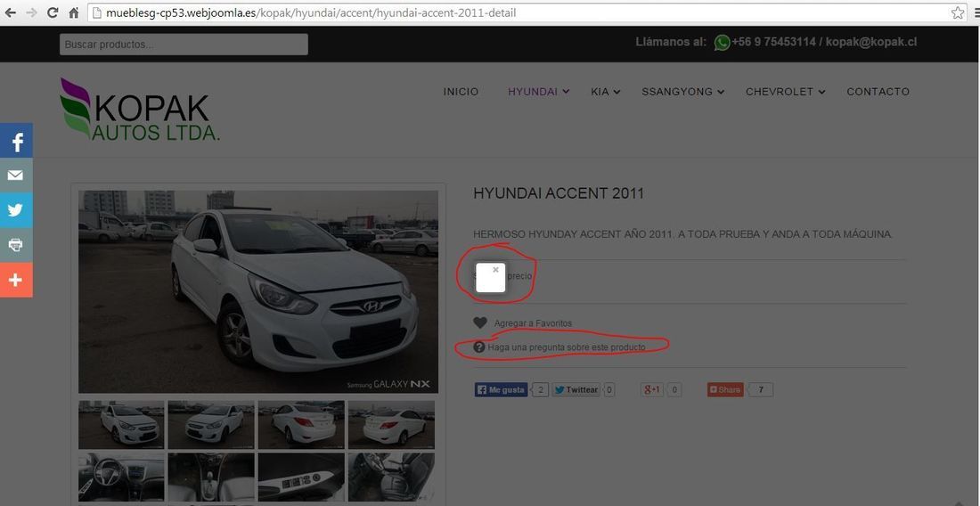980x506 pixels.
Task: Click the browser forward arrow
Action: click(31, 12)
